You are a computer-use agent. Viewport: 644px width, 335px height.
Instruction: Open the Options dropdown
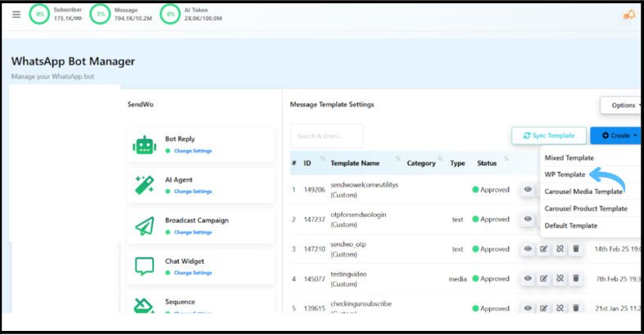[622, 105]
